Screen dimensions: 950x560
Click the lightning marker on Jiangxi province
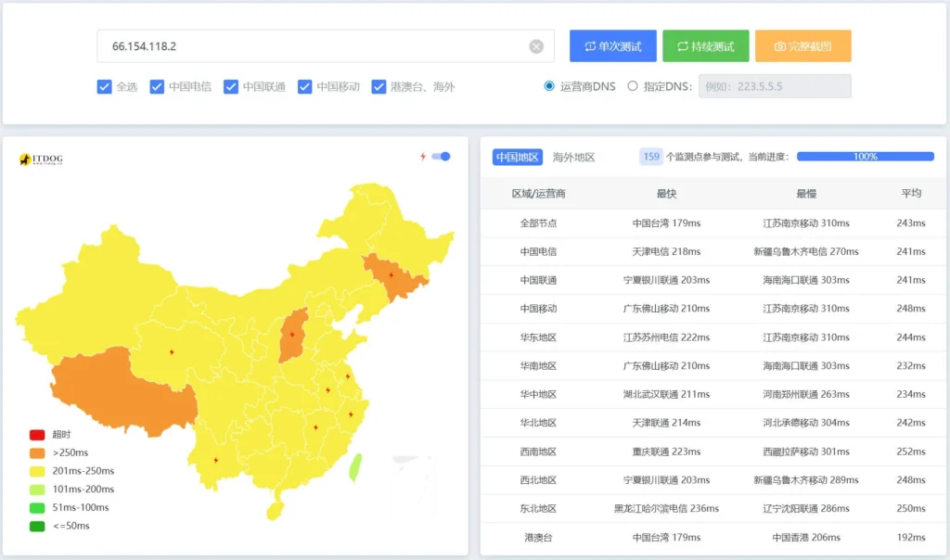click(x=315, y=427)
